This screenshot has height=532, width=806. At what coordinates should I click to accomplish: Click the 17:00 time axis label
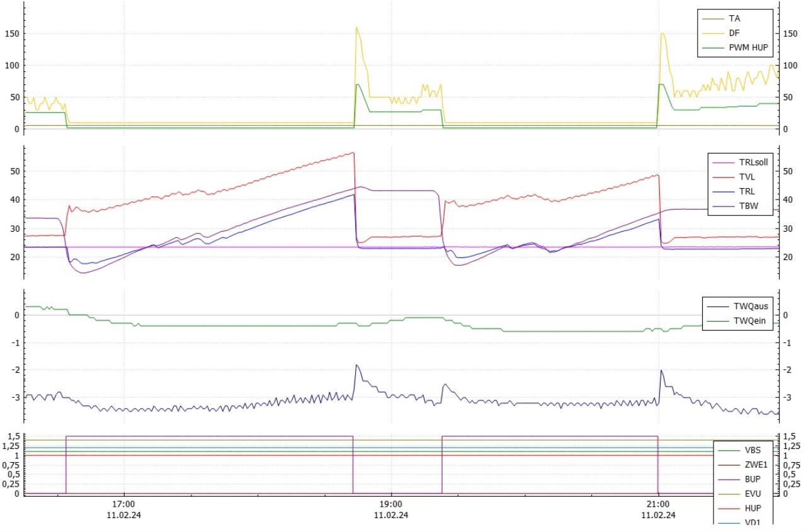tap(124, 505)
